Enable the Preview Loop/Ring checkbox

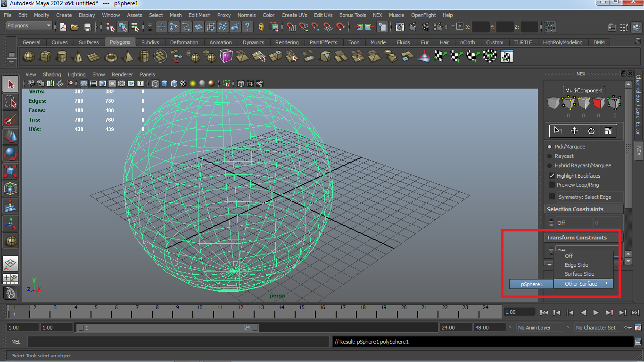coord(552,185)
